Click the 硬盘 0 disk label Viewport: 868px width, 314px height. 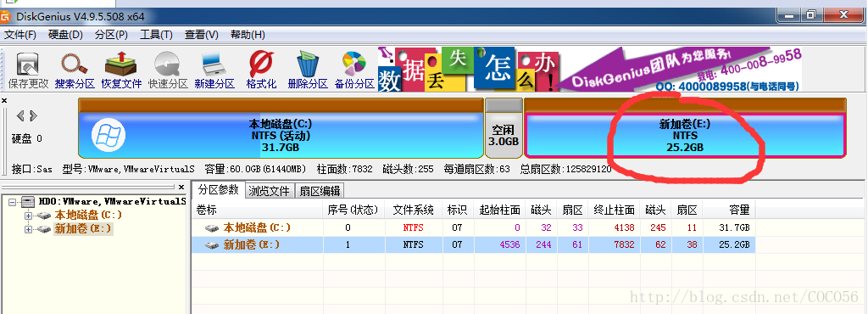(x=27, y=138)
